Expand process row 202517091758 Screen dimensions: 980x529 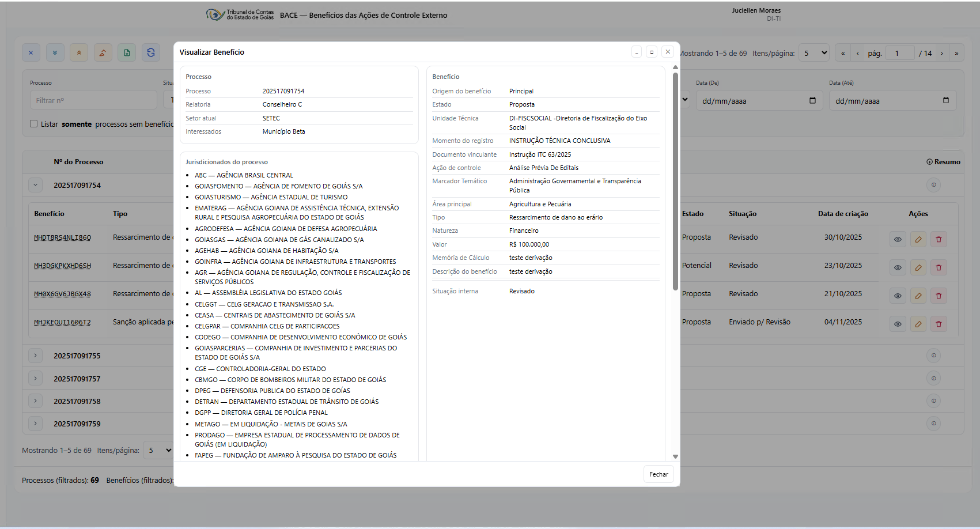point(36,401)
